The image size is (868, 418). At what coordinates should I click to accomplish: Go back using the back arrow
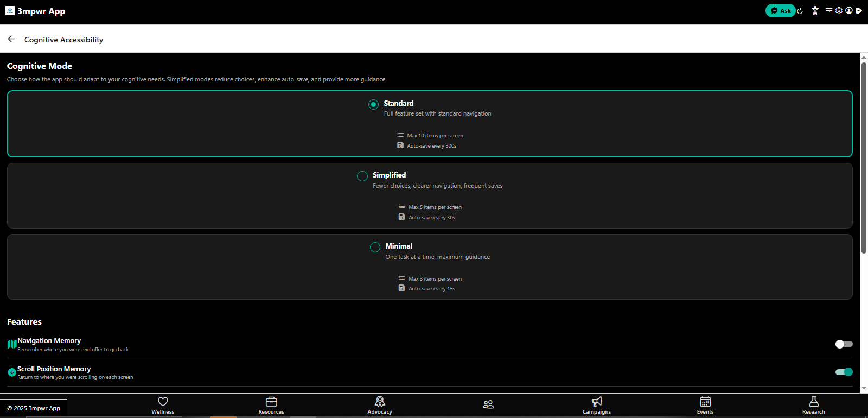coord(11,39)
